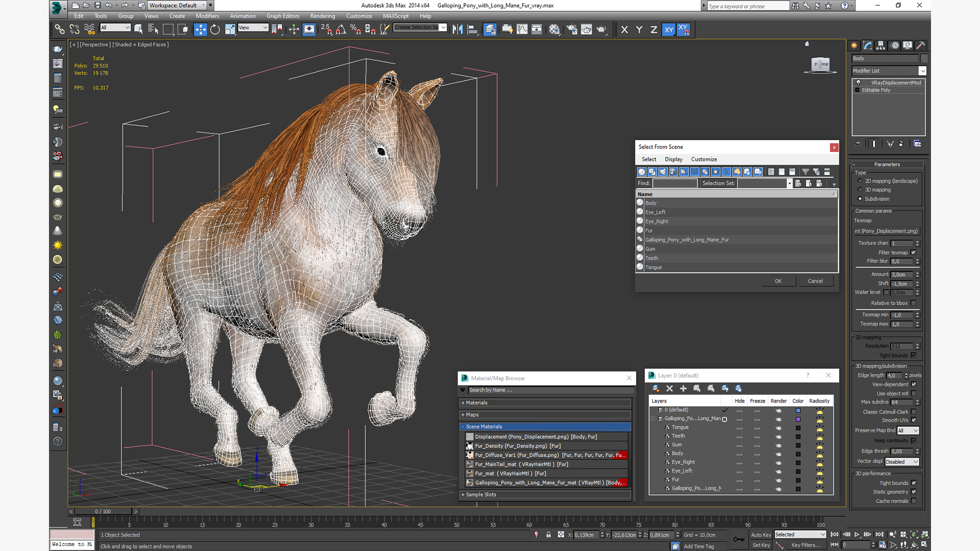Select the Select and Rotate tool

[x=215, y=30]
